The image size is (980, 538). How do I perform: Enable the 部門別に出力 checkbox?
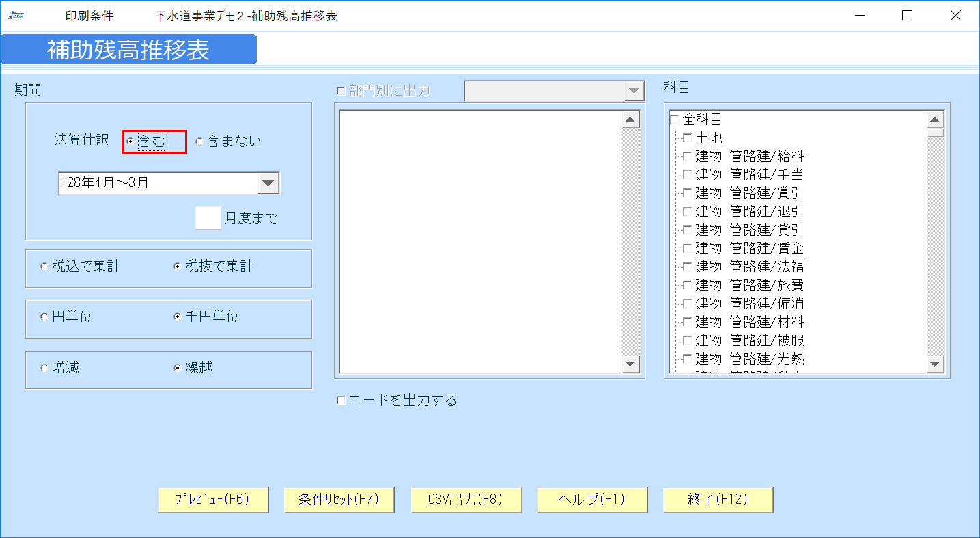[339, 89]
